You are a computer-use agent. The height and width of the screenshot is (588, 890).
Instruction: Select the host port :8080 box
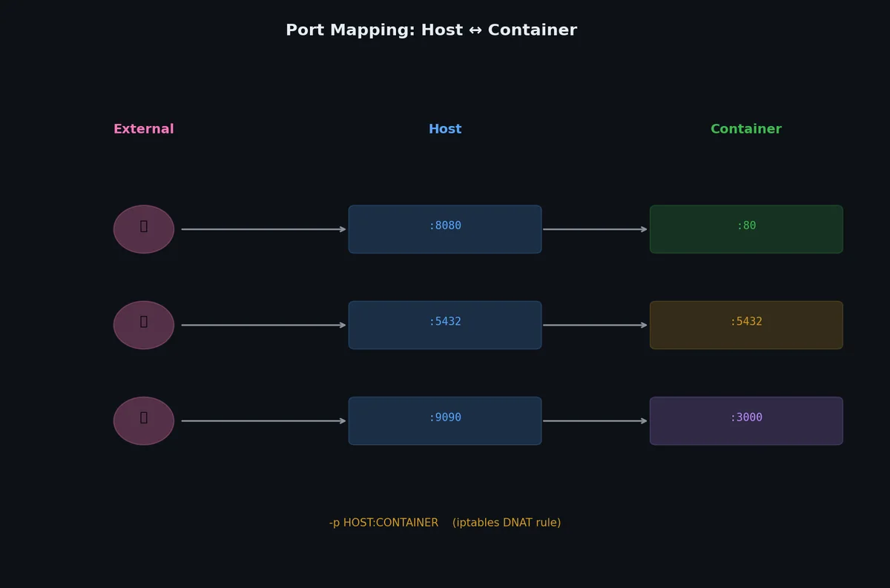coord(445,229)
